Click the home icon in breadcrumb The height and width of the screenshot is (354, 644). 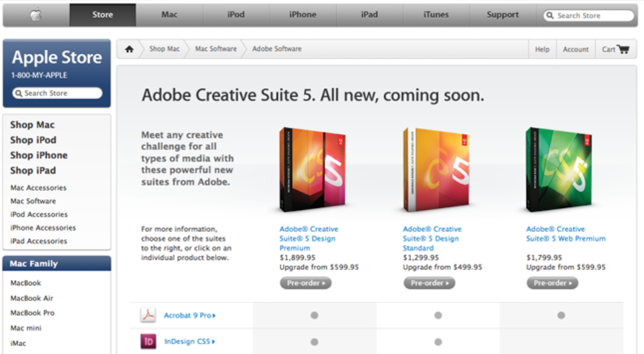point(129,49)
